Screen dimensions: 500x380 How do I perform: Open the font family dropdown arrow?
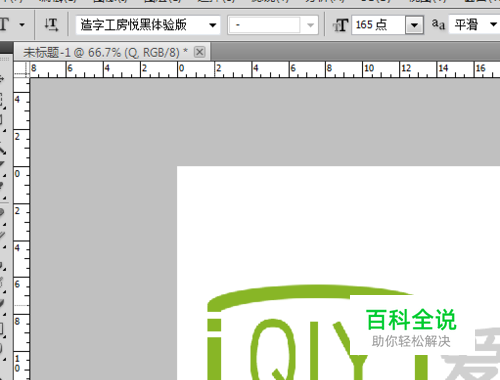coord(212,25)
